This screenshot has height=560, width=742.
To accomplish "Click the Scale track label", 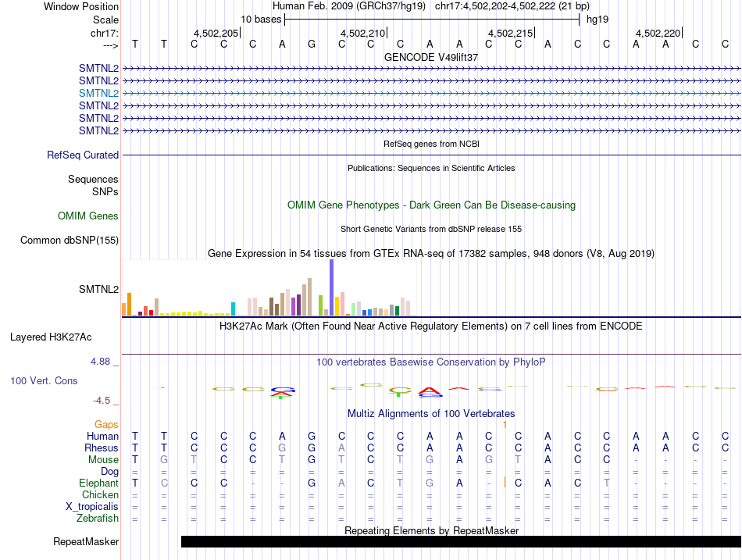I will pyautogui.click(x=105, y=20).
